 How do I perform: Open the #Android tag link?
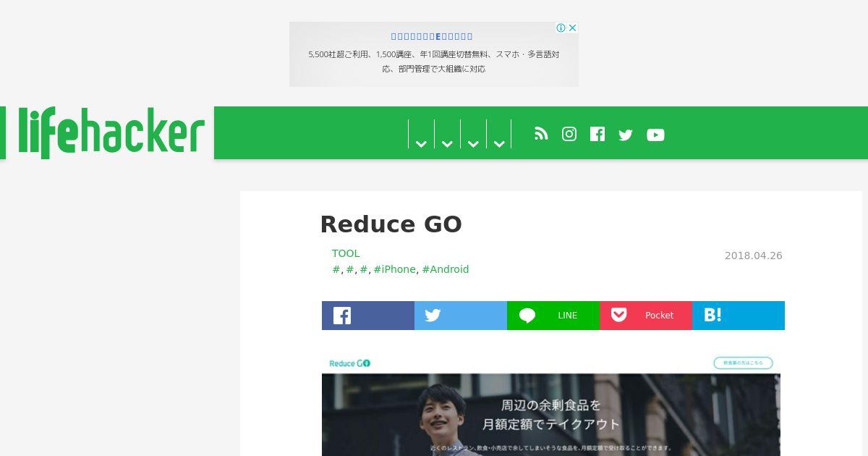(446, 269)
